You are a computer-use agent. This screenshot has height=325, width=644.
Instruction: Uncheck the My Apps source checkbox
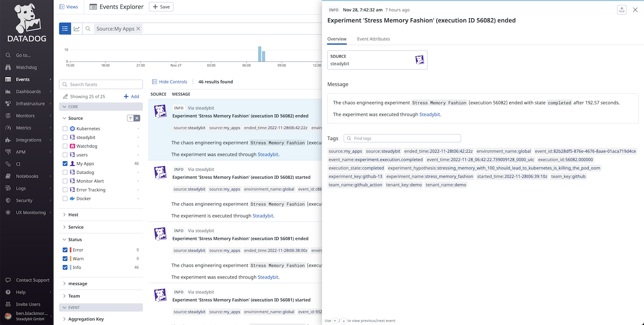pos(65,164)
